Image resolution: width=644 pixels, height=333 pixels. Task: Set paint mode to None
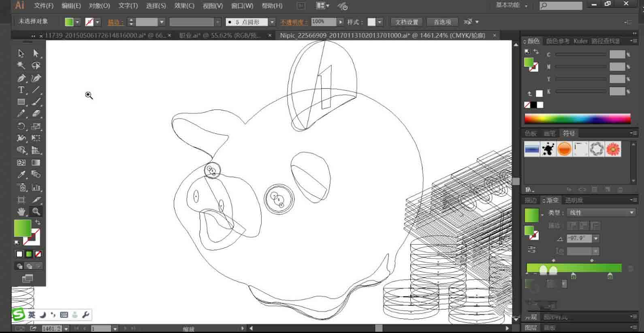coord(38,254)
